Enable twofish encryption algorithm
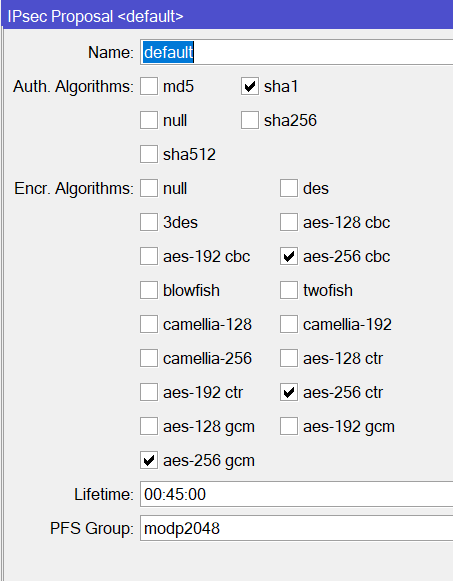Viewport: 453px width, 581px height. click(289, 290)
